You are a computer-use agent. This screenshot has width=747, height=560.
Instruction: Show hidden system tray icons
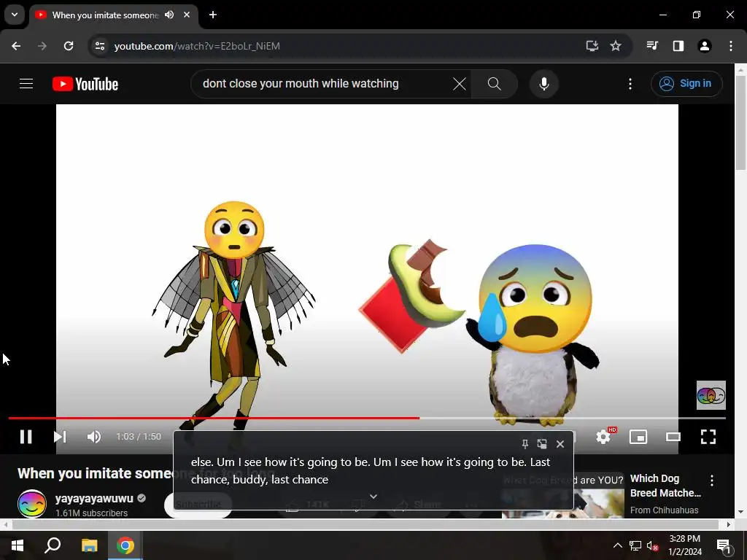coord(617,545)
